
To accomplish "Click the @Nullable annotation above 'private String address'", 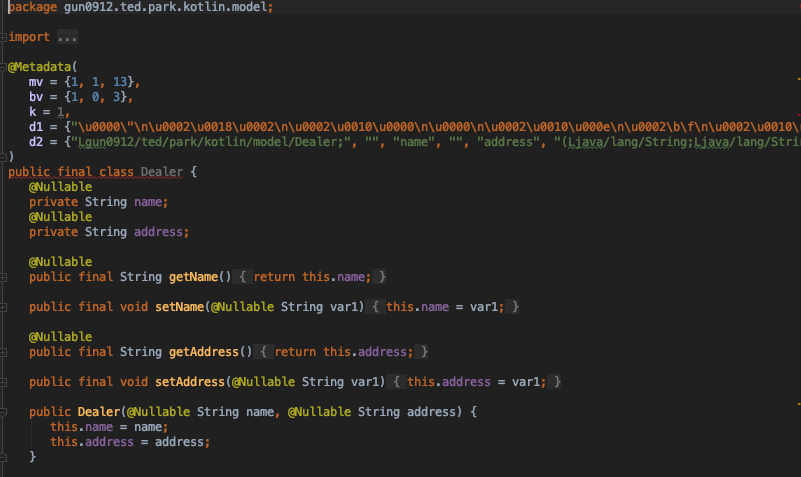I will point(60,217).
